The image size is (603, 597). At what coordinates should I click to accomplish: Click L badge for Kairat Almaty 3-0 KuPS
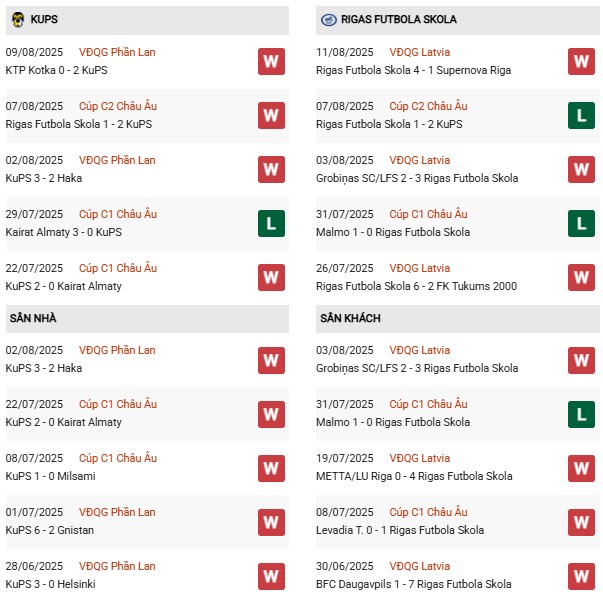[271, 224]
